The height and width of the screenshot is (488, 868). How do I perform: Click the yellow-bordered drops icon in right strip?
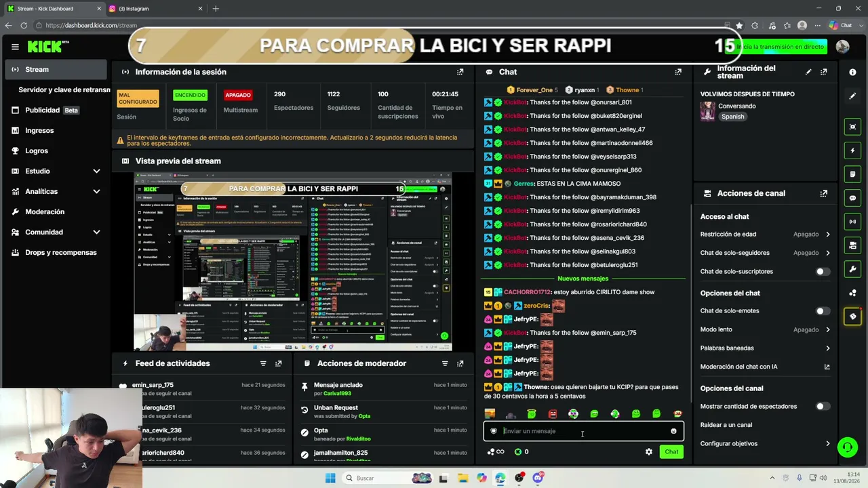tap(852, 317)
